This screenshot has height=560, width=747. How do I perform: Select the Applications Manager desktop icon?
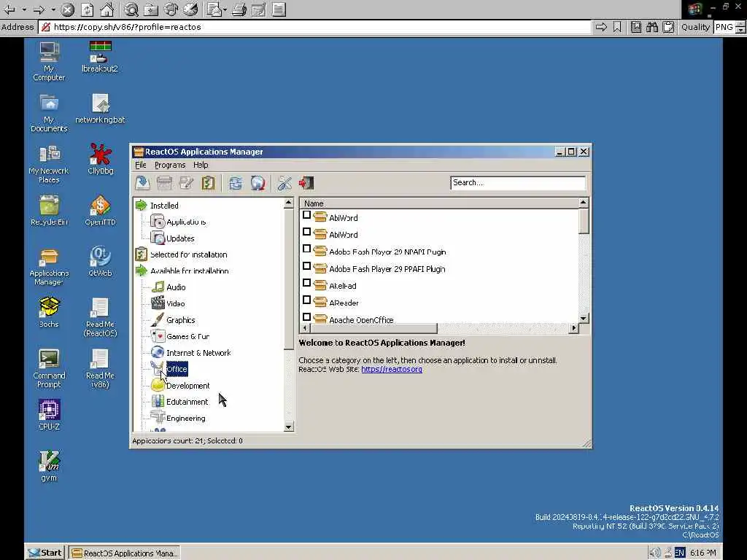click(49, 266)
